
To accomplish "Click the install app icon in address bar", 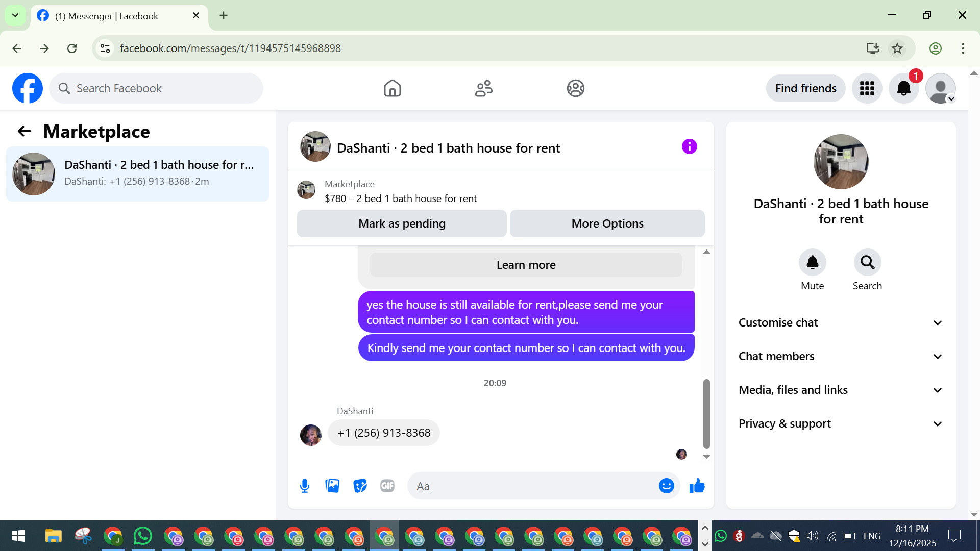I will point(873,48).
